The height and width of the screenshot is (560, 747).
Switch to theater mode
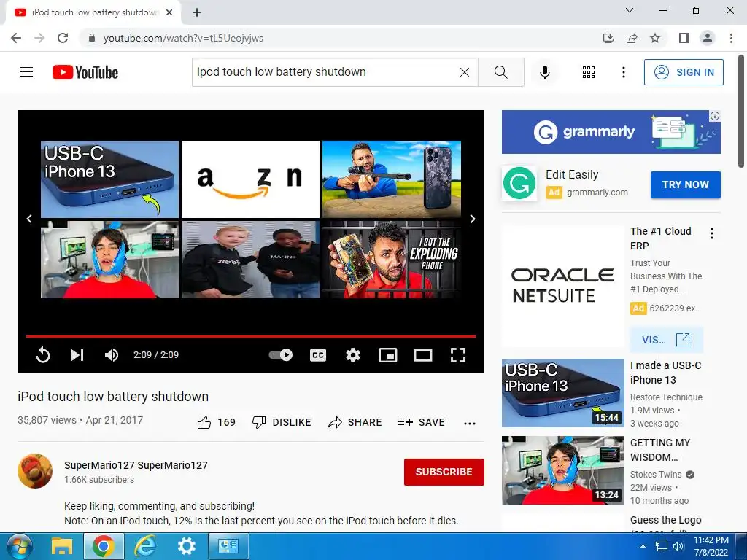pyautogui.click(x=423, y=355)
